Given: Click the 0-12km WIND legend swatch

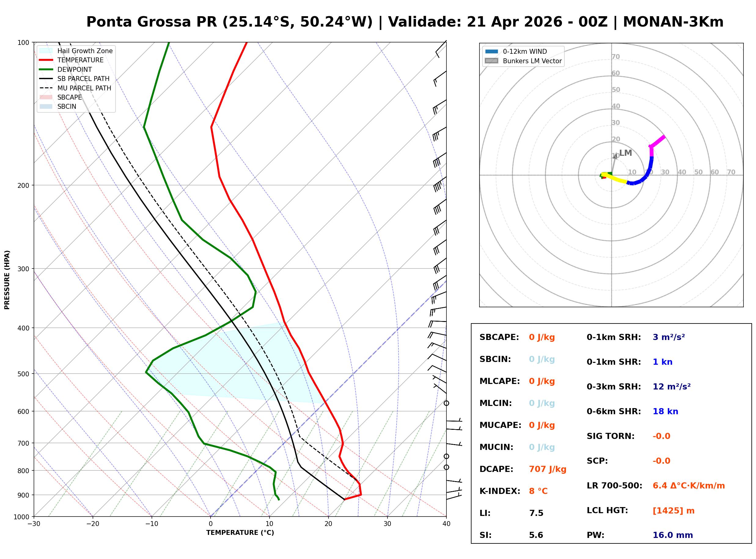Looking at the screenshot, I should coord(491,51).
